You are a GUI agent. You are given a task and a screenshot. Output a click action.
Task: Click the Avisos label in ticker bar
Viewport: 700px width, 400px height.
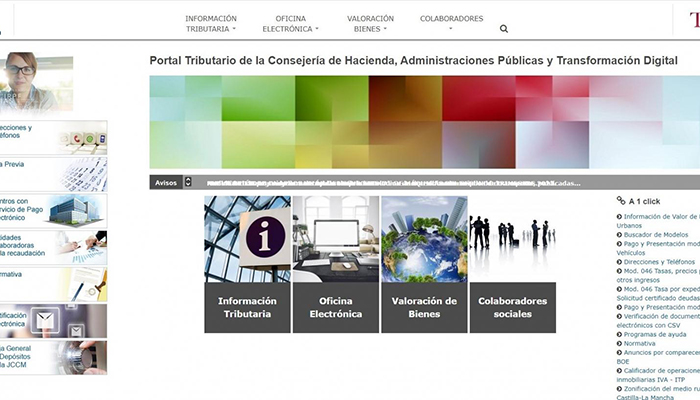[166, 183]
